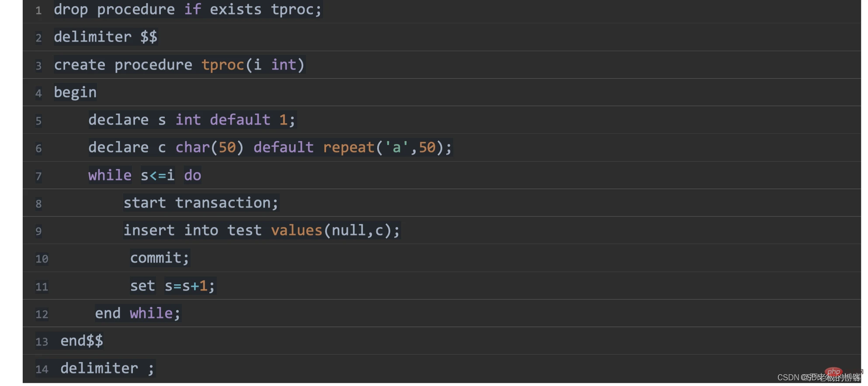
Task: Click 'delimiter ;' on line 14
Action: tap(107, 369)
